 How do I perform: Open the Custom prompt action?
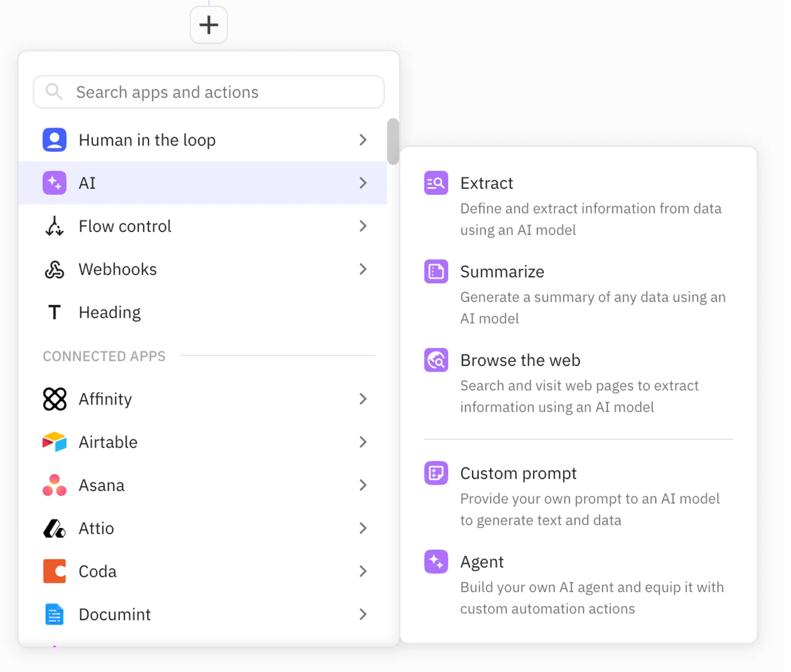pos(518,474)
